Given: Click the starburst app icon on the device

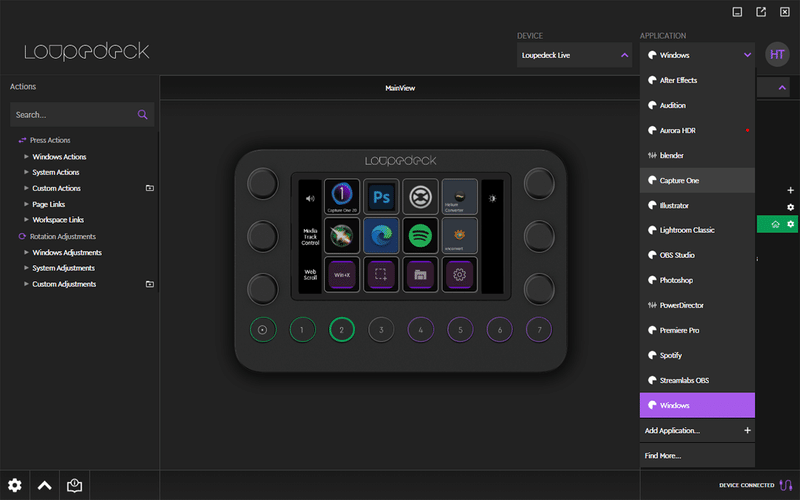Looking at the screenshot, I should pyautogui.click(x=342, y=236).
